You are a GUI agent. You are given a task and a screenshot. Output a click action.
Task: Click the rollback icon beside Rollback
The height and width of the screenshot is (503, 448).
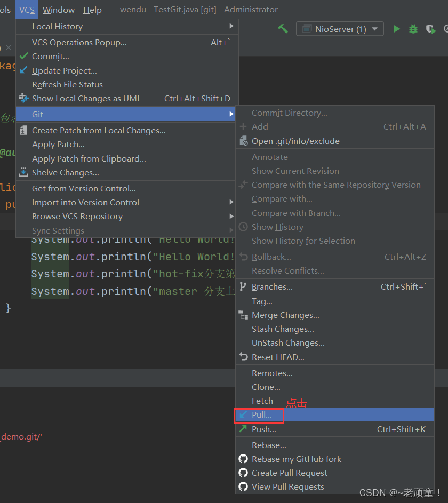tap(243, 257)
